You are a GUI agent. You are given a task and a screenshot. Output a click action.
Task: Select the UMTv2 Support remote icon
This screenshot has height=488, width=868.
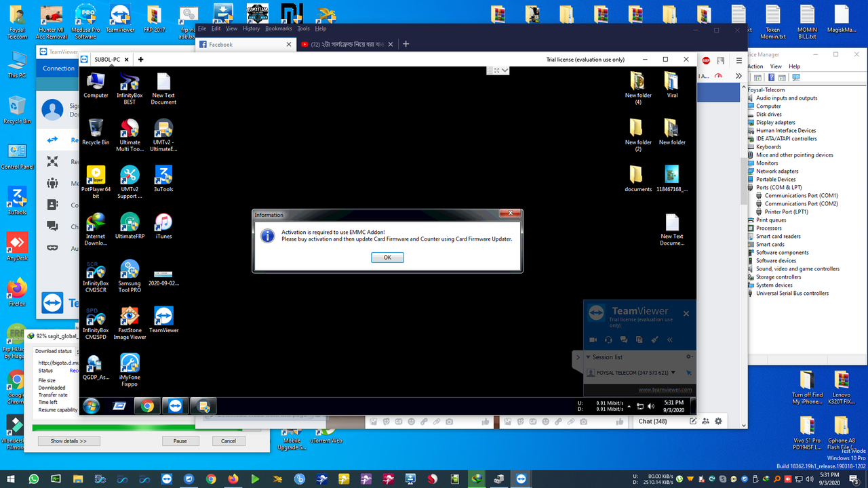click(130, 182)
